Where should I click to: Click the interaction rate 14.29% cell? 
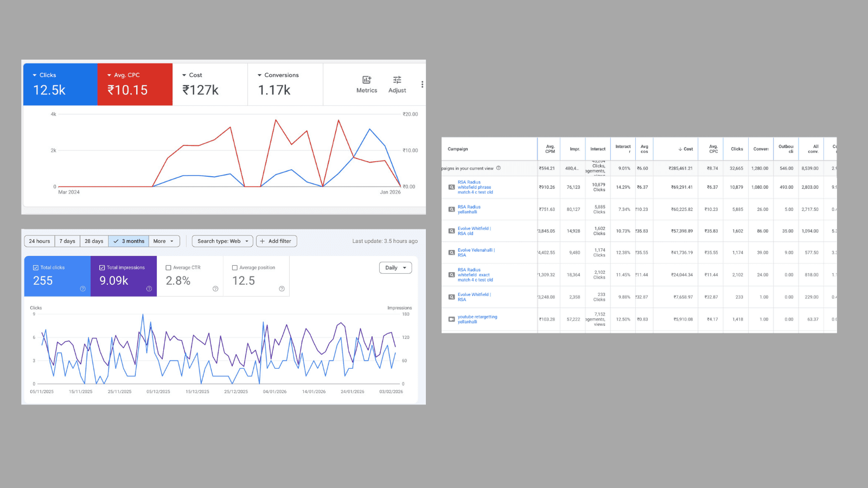(623, 188)
